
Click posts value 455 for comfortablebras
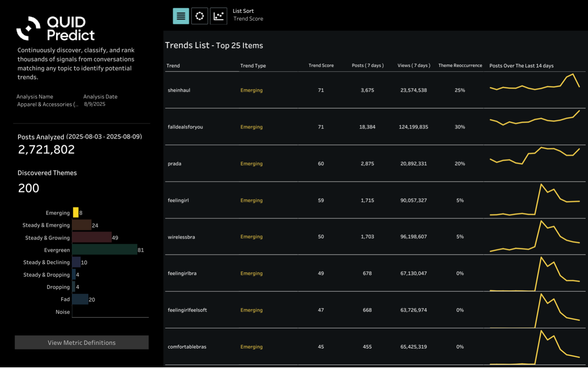(367, 346)
